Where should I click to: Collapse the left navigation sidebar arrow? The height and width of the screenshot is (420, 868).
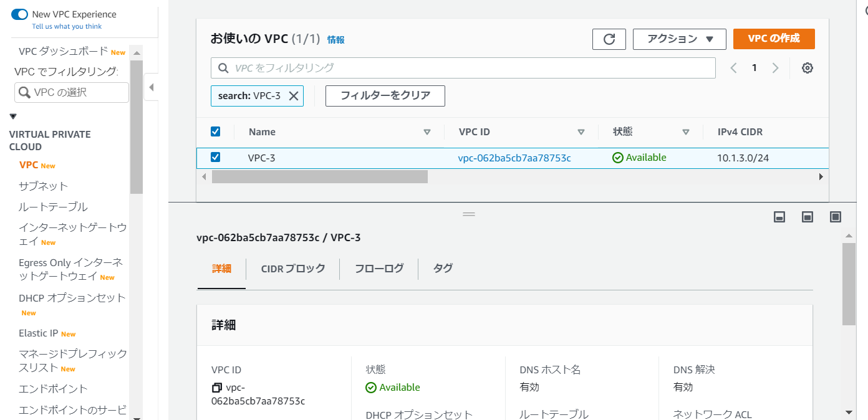point(151,87)
